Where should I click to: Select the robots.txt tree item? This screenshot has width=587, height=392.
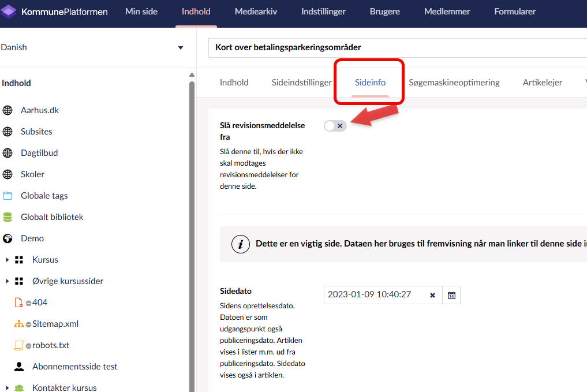[51, 345]
